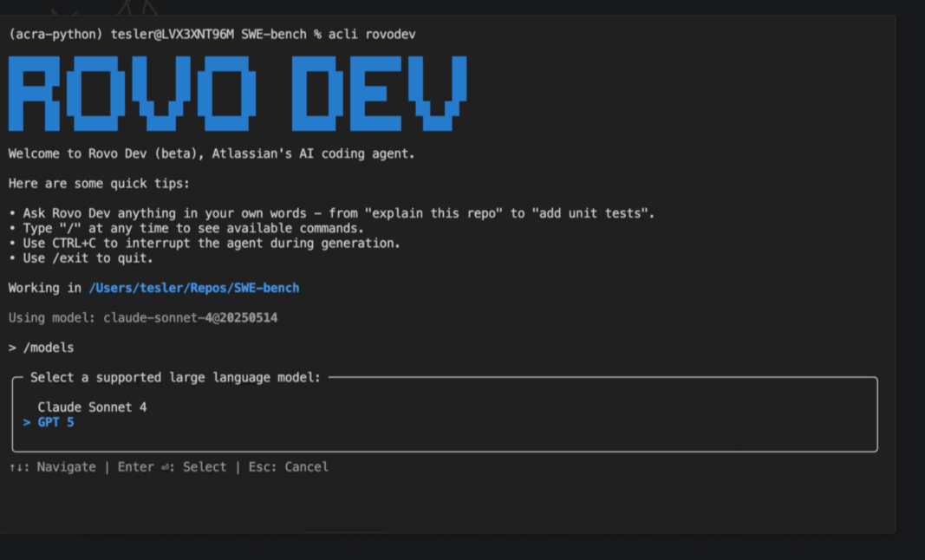Click the "Welcome to Rovo Dev (beta)" line
925x560 pixels.
pyautogui.click(x=212, y=154)
